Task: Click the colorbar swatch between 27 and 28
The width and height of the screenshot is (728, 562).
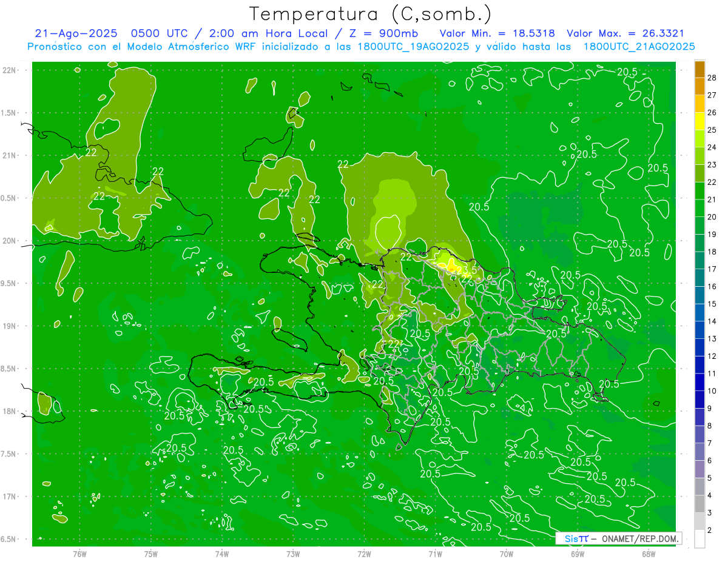Action: pyautogui.click(x=699, y=86)
